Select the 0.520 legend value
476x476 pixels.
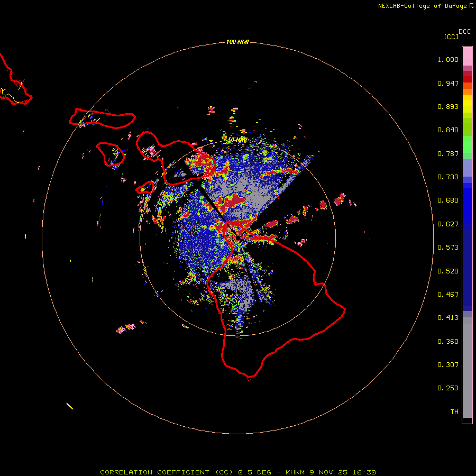point(448,271)
